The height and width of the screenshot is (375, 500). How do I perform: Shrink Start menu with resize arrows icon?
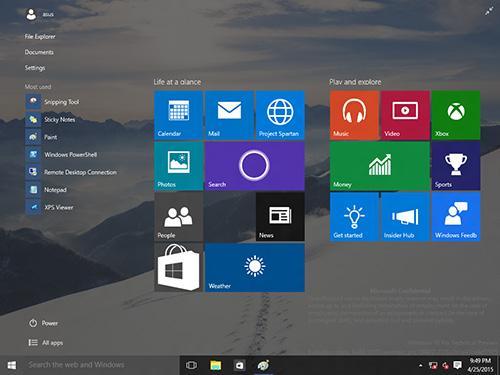pyautogui.click(x=489, y=11)
